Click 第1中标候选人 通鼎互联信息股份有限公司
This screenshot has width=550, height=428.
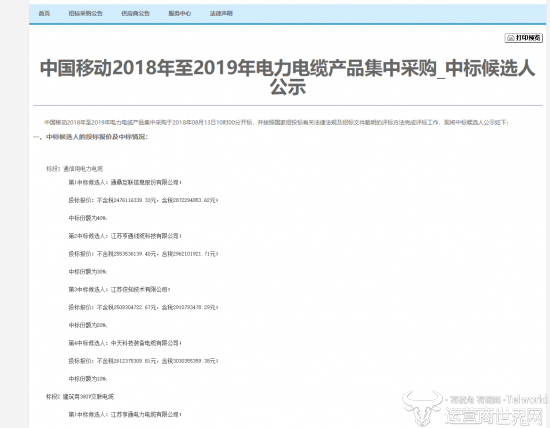pyautogui.click(x=125, y=182)
